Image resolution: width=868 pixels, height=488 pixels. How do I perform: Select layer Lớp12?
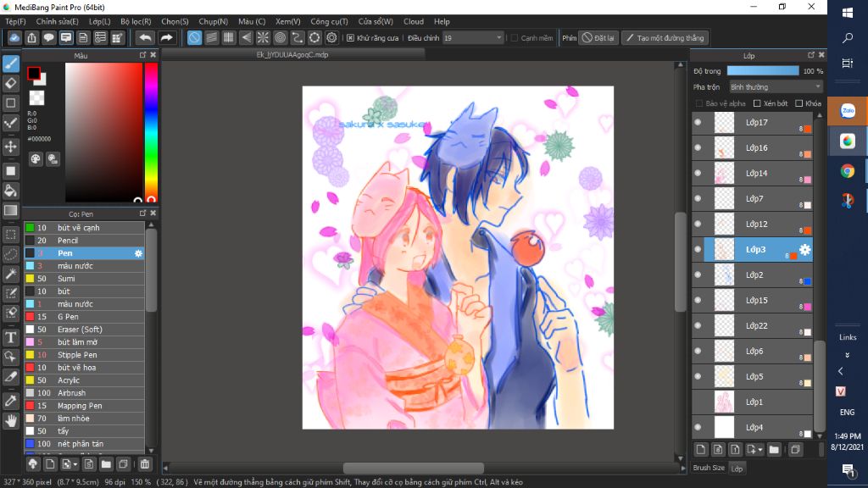(x=753, y=224)
